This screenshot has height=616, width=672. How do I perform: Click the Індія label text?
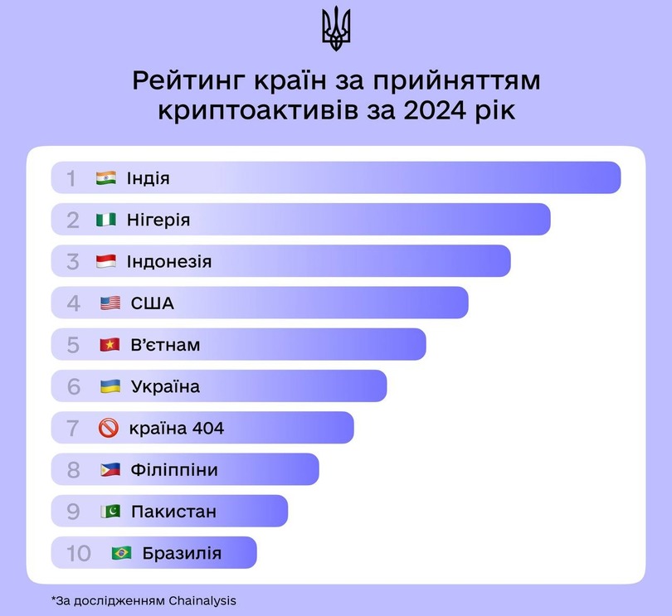point(149,178)
